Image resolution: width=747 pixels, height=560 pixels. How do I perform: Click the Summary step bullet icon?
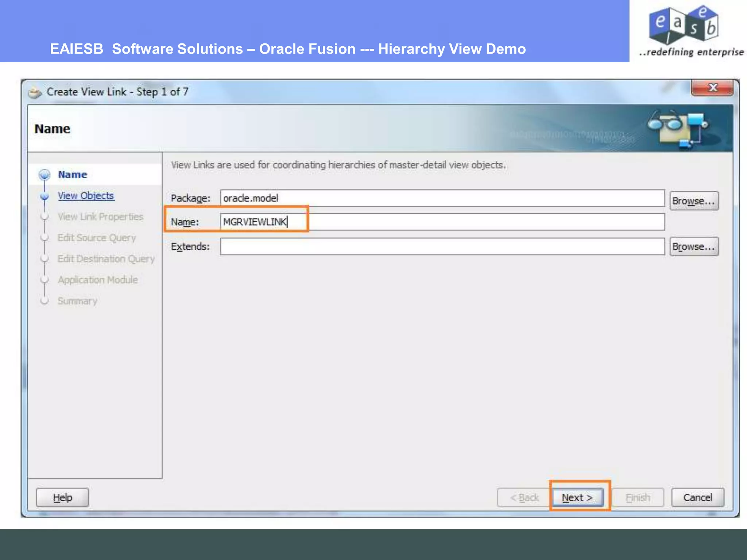[x=44, y=301]
